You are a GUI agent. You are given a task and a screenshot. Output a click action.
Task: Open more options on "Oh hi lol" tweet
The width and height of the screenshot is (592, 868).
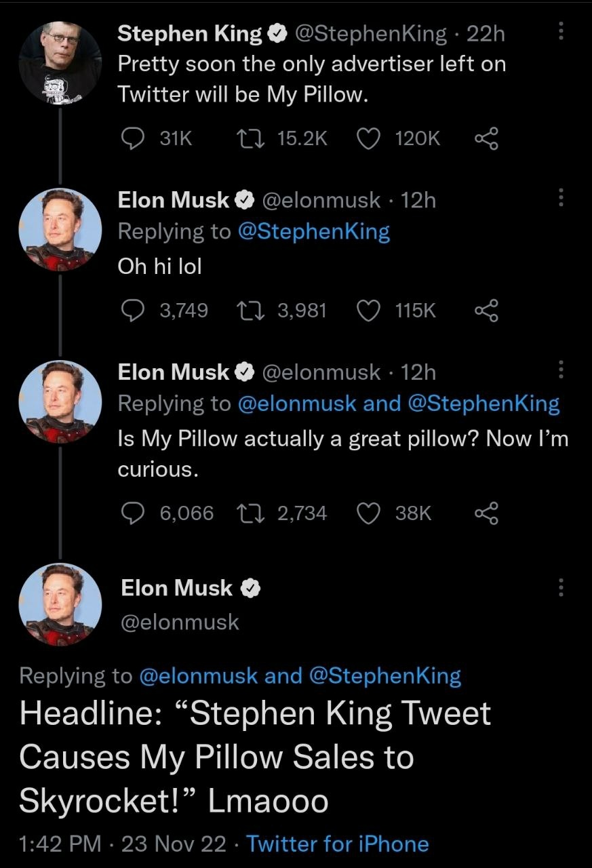560,199
